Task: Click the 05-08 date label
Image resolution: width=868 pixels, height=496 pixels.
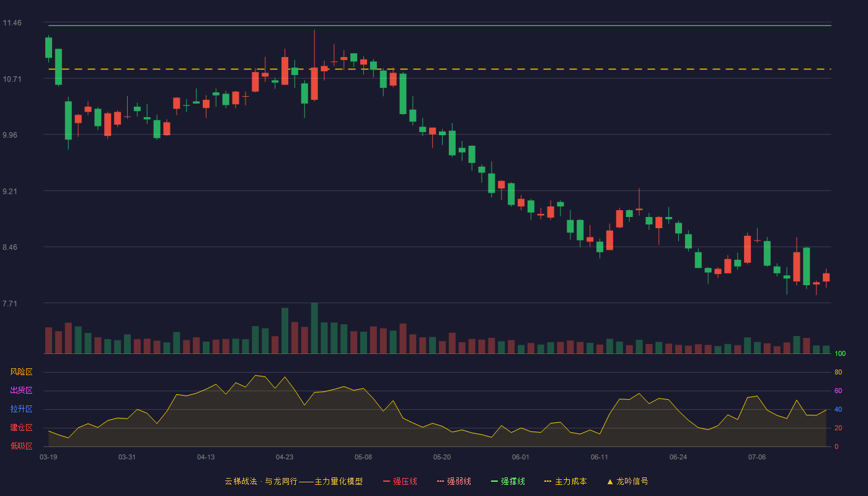Action: (x=363, y=457)
